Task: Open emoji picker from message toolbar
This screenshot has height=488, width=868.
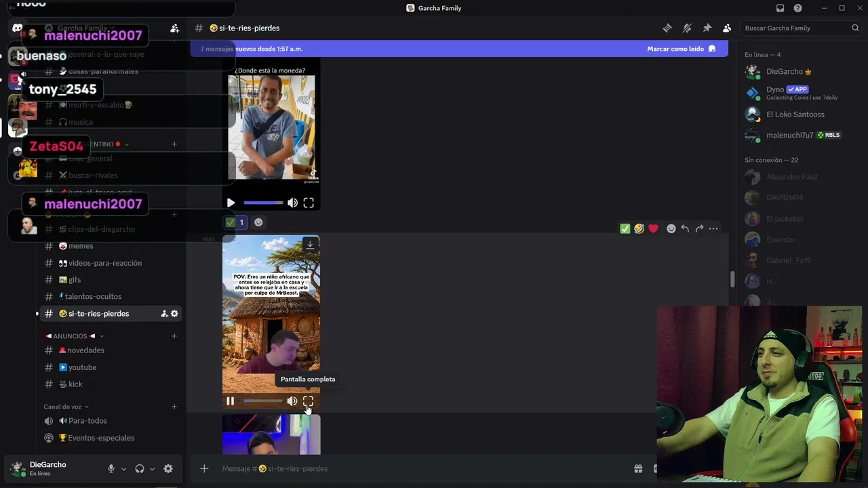Action: [671, 228]
